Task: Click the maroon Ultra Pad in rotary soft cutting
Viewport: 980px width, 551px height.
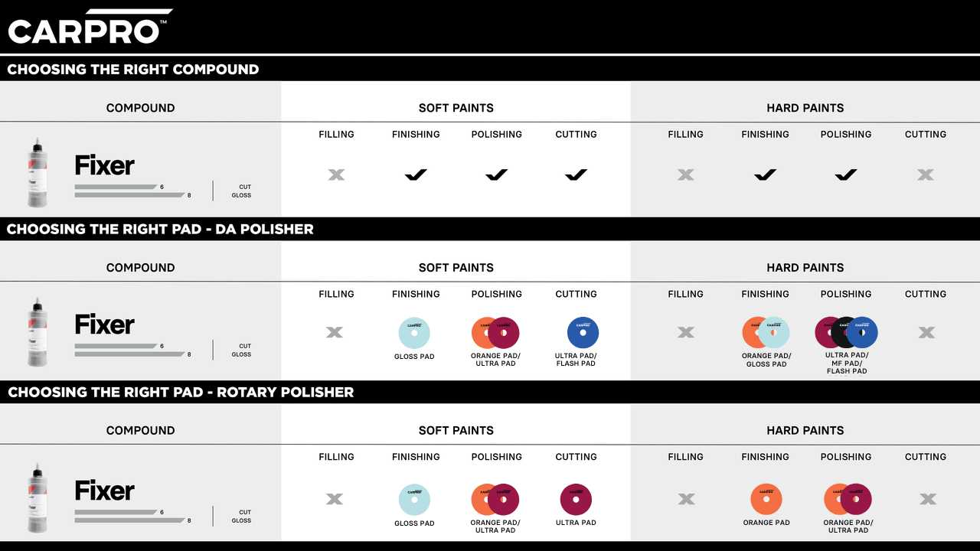Action: 576,499
